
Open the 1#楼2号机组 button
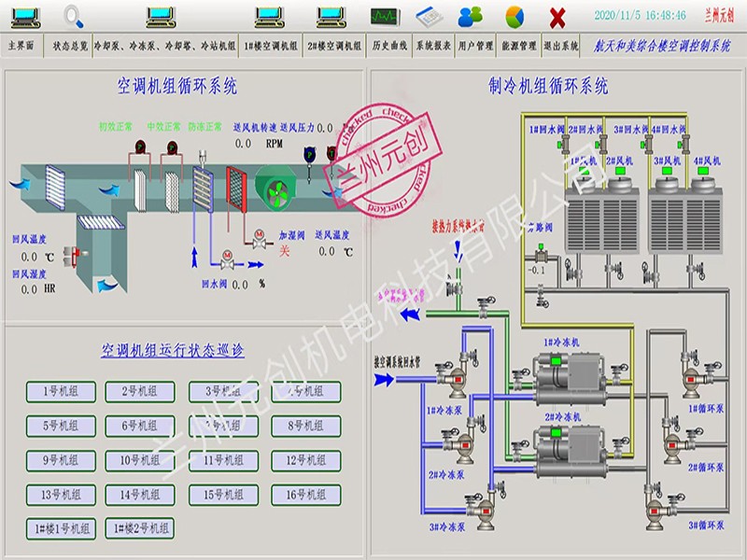[140, 528]
